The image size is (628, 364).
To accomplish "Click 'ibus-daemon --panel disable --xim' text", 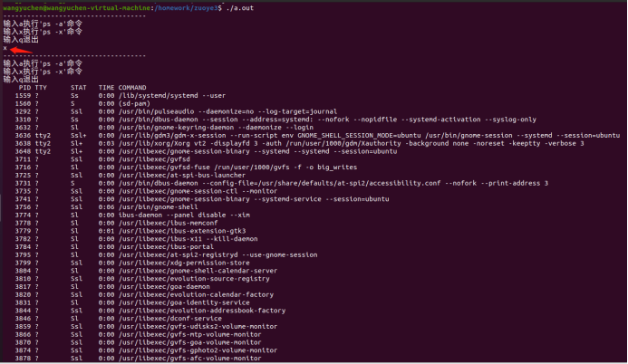I will [x=184, y=215].
